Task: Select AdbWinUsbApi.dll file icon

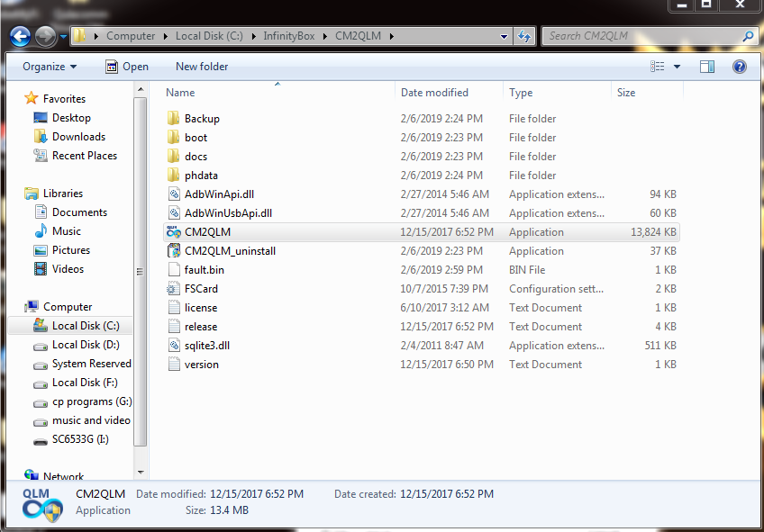Action: [x=174, y=213]
